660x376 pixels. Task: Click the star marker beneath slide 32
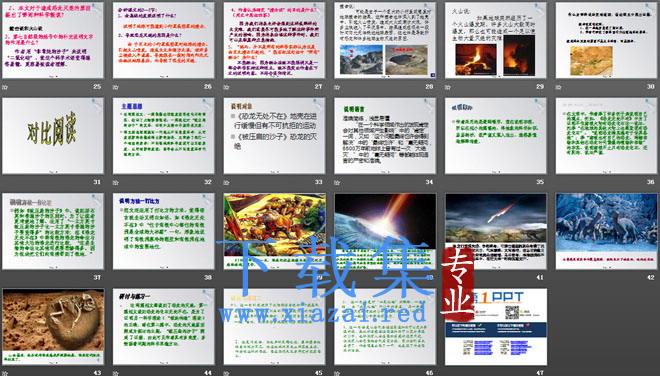click(116, 183)
